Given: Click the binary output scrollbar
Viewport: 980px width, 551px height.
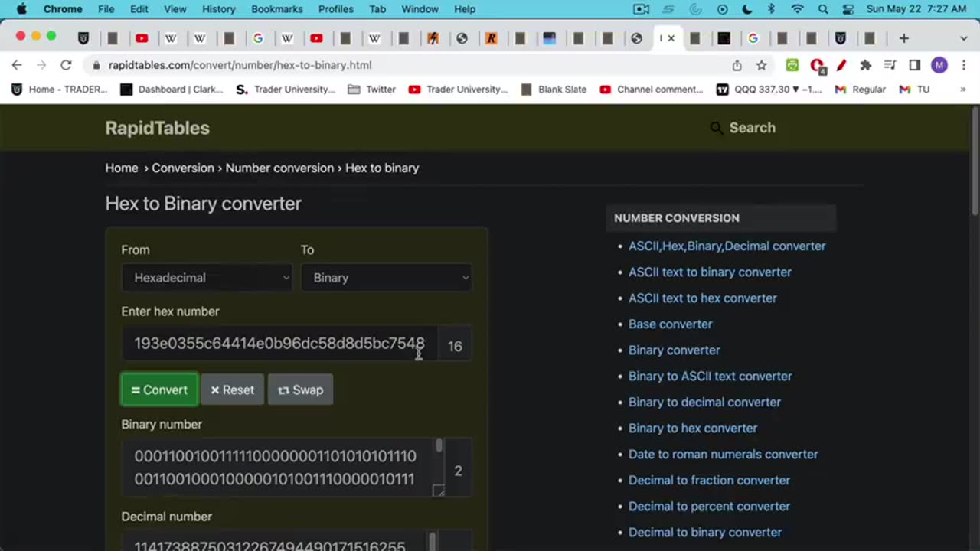Looking at the screenshot, I should [x=439, y=445].
